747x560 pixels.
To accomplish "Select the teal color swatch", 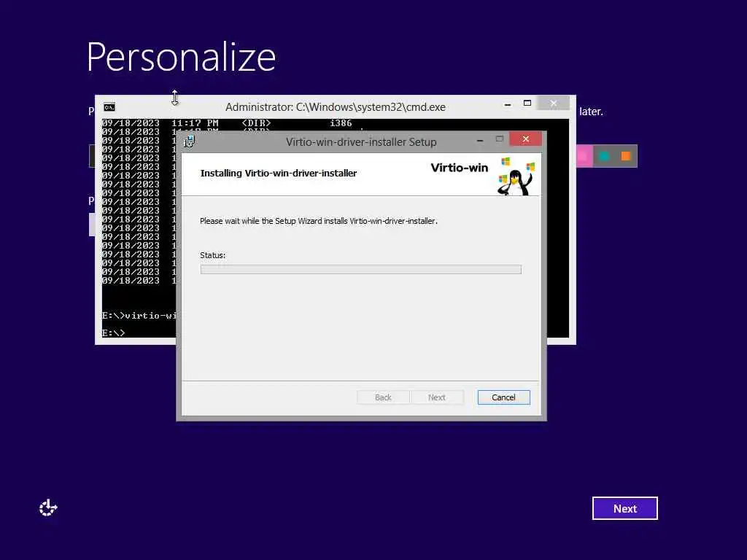I will pyautogui.click(x=604, y=156).
